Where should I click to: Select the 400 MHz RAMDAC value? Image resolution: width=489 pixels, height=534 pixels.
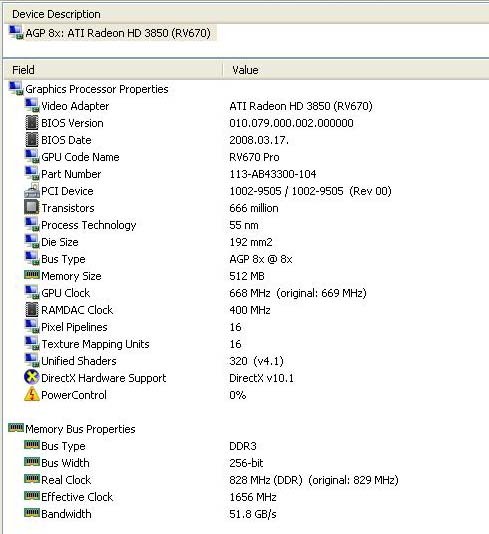(x=250, y=310)
